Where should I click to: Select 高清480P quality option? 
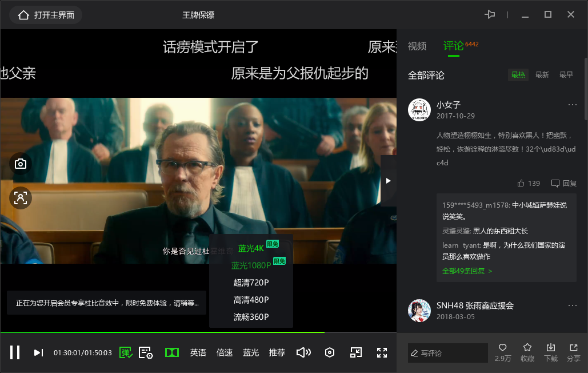tap(251, 300)
